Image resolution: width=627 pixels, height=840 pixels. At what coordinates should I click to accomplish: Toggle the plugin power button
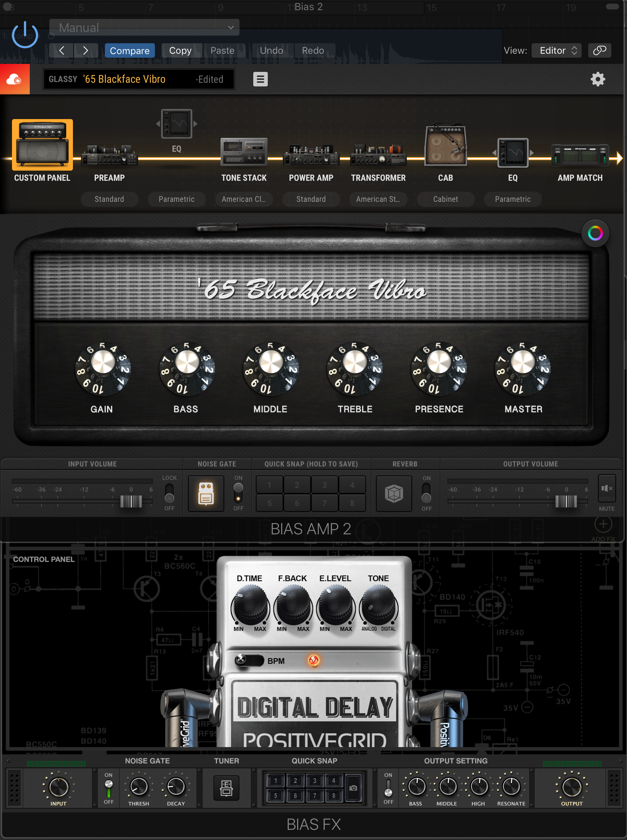point(25,34)
